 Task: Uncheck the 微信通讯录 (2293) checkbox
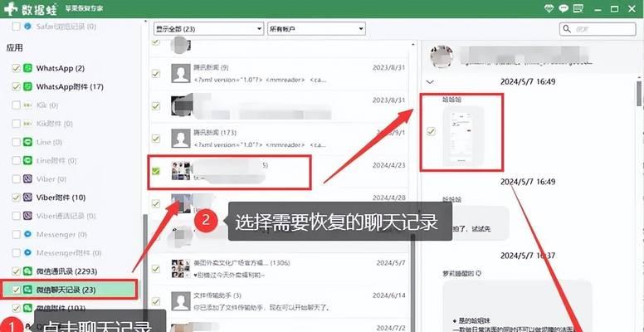[16, 271]
